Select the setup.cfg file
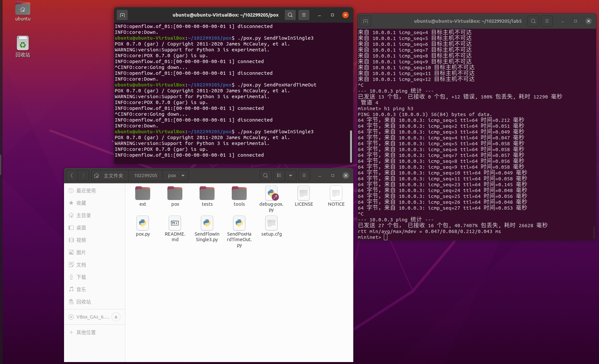Image resolution: width=599 pixels, height=364 pixels. [x=271, y=226]
